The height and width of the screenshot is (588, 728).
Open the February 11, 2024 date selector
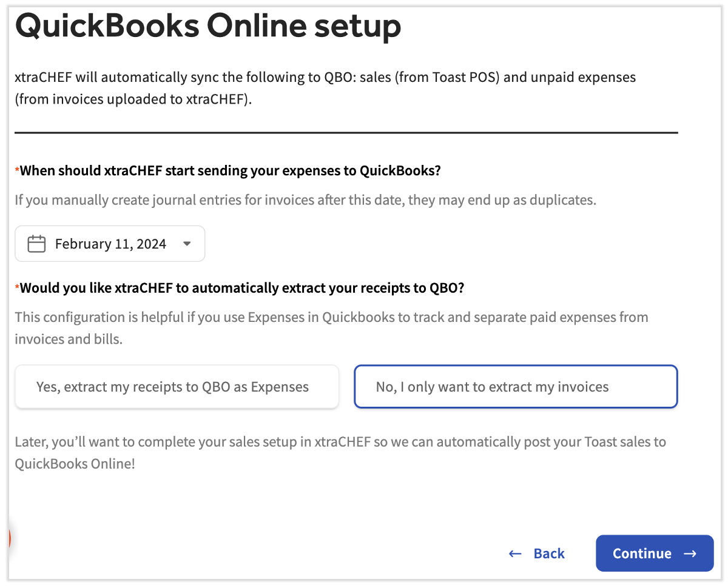coord(110,244)
